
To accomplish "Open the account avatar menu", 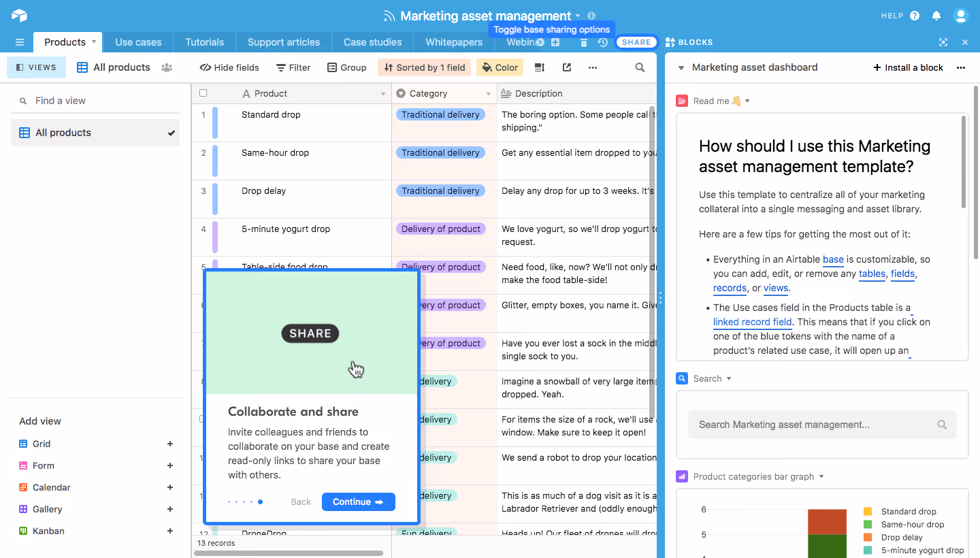I will click(960, 16).
